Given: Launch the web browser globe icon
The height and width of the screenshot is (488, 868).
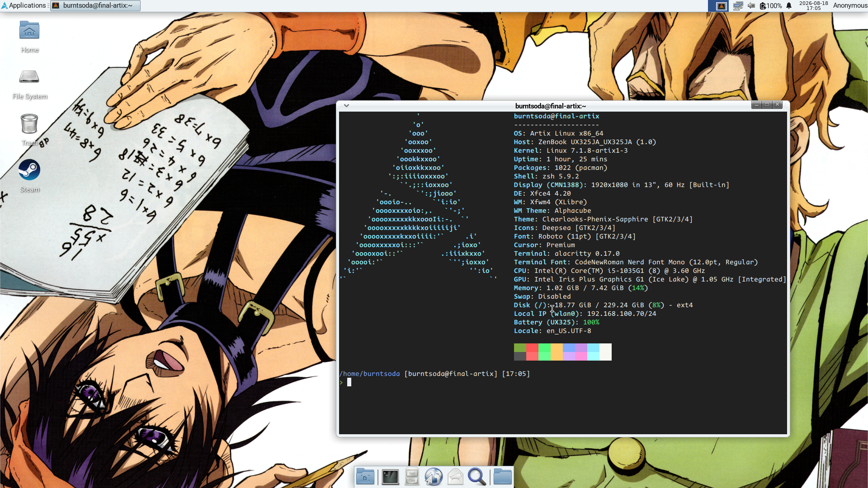Looking at the screenshot, I should [434, 477].
